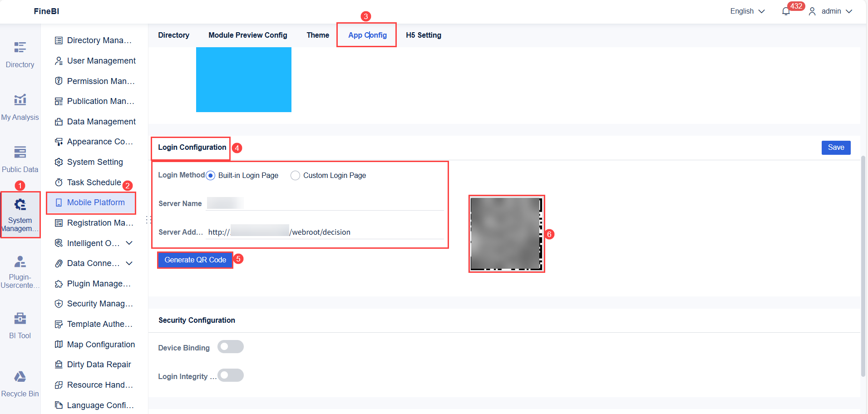Click the Server Address input field

[325, 232]
